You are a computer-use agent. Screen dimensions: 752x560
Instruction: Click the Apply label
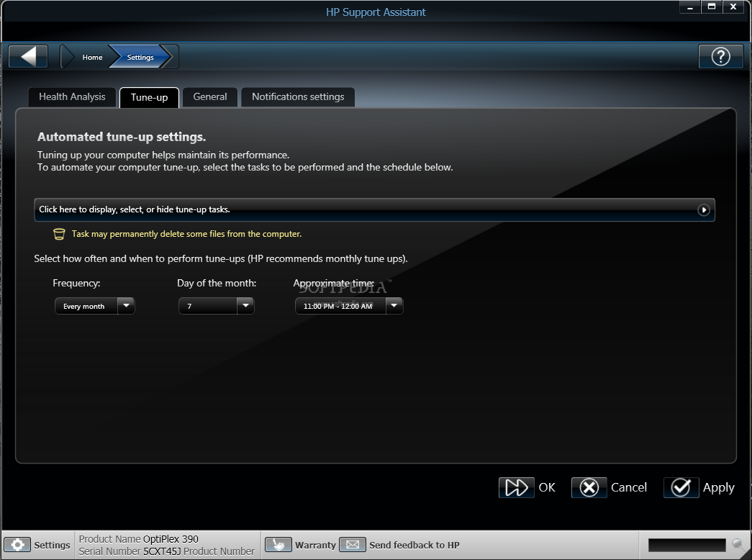tap(718, 488)
